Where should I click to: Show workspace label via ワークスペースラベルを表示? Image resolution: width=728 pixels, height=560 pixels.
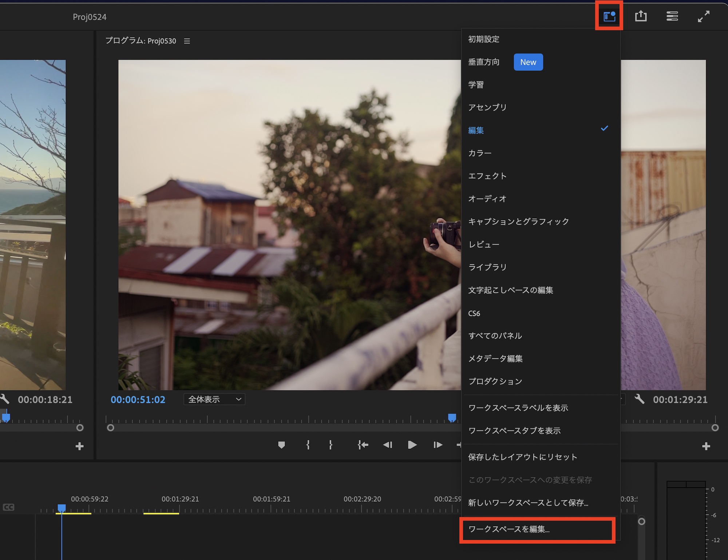click(x=518, y=408)
